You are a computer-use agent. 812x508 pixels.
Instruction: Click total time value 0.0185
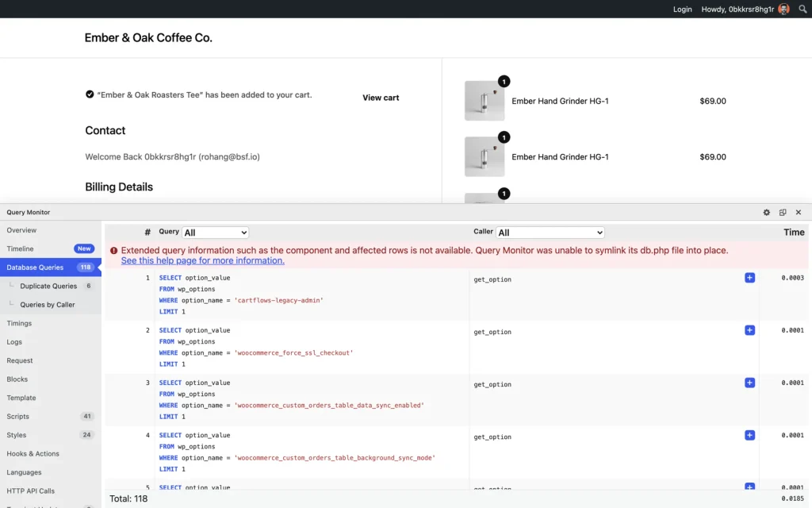(x=793, y=498)
